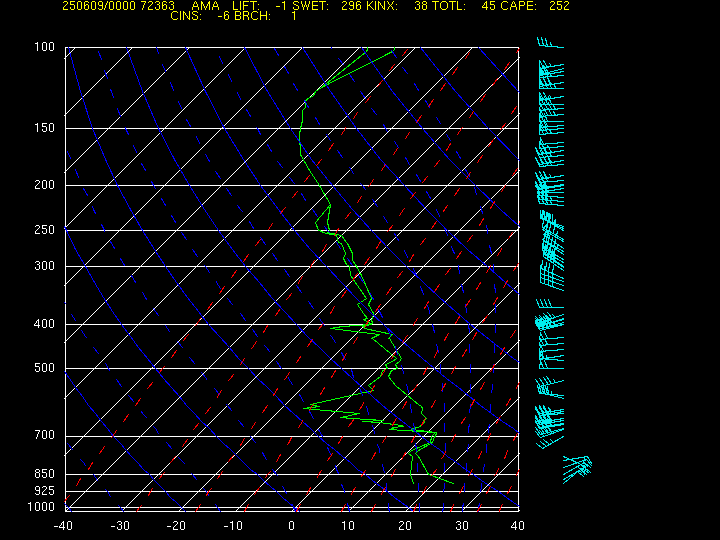
Task: Click the 850 pressure level label
Action: [x=45, y=473]
